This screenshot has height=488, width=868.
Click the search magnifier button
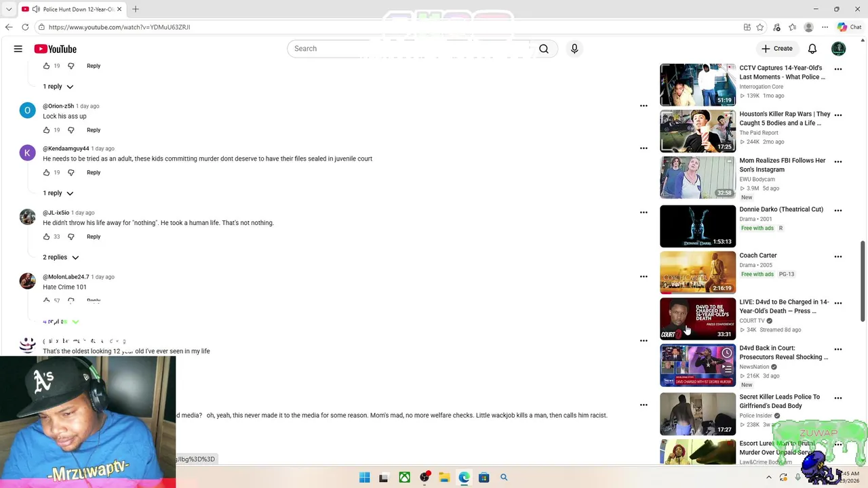[544, 49]
